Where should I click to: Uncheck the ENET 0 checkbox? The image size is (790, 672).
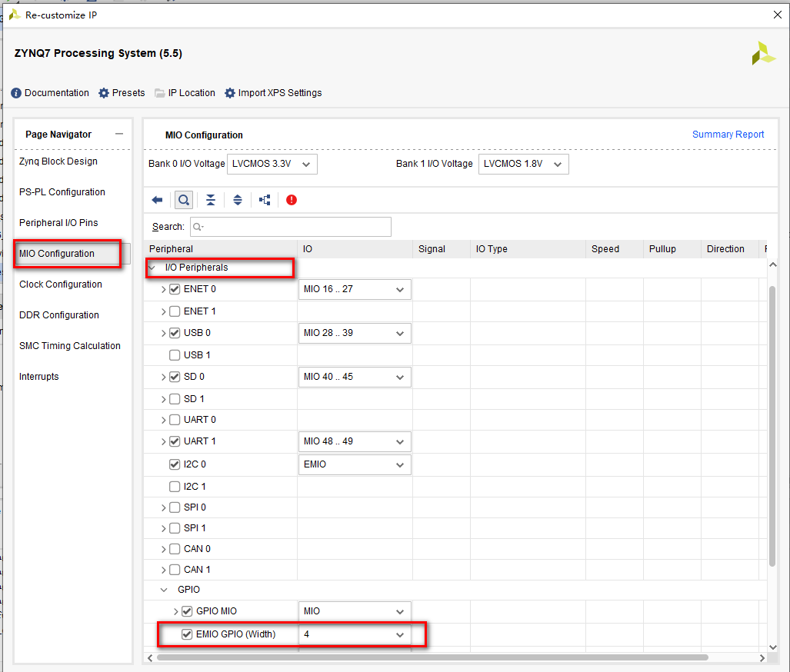point(175,289)
